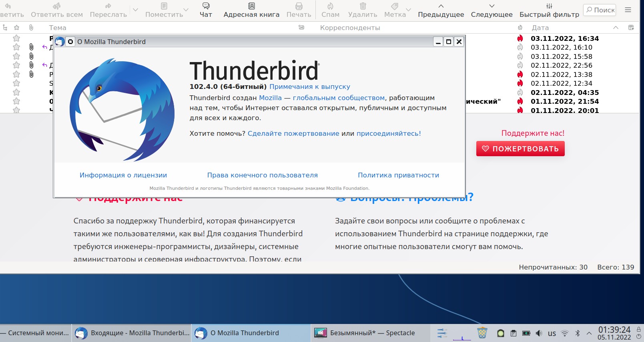Click the Print (Печать) toolbar button
The width and height of the screenshot is (644, 342).
coord(299,10)
